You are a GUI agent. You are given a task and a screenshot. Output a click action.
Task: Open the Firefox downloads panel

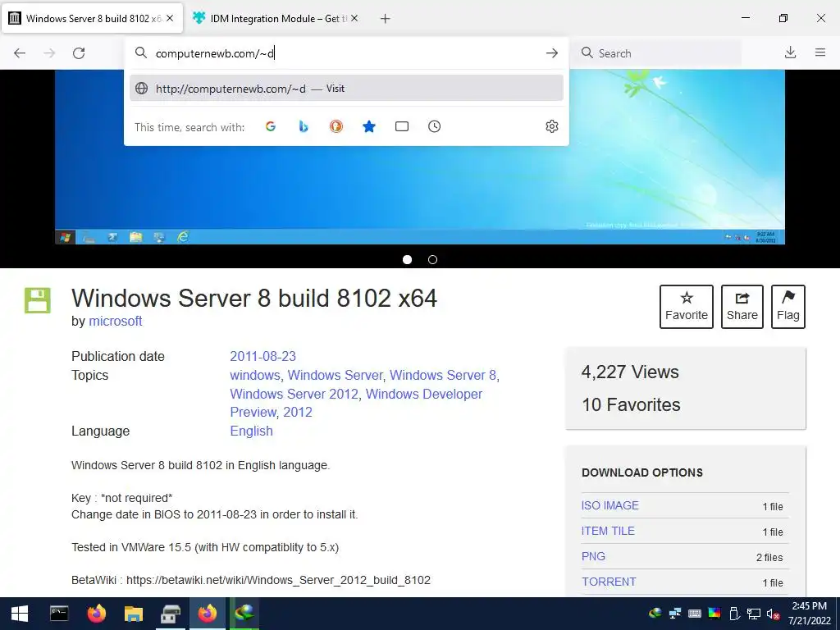[x=790, y=52]
